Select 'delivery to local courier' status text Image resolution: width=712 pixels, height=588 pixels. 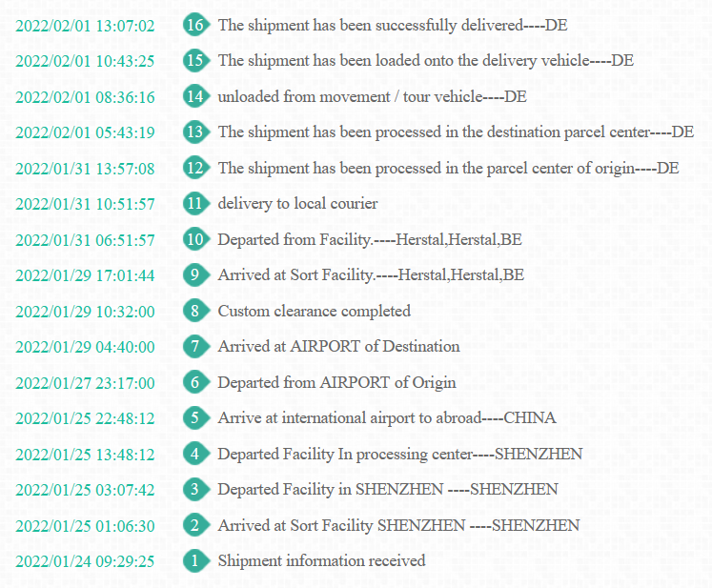297,203
